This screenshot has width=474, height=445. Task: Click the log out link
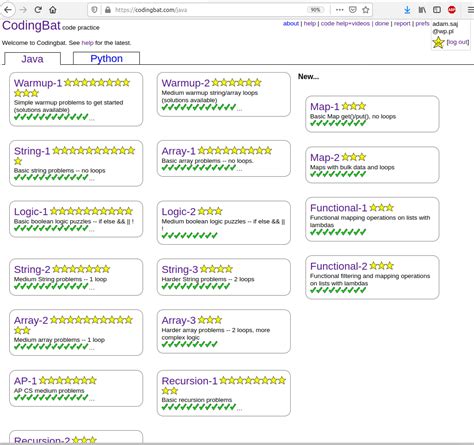(x=458, y=42)
